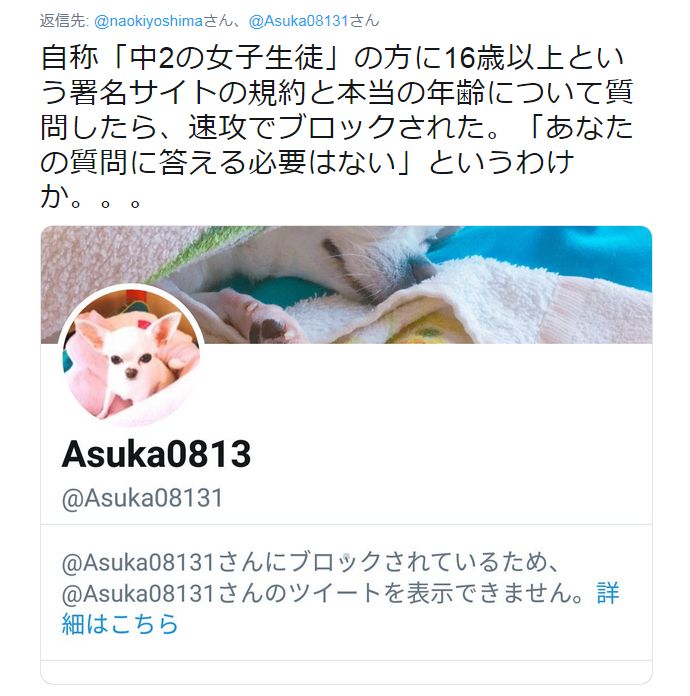
Task: Open @Asuka08131 mention in reply header
Action: point(298,21)
